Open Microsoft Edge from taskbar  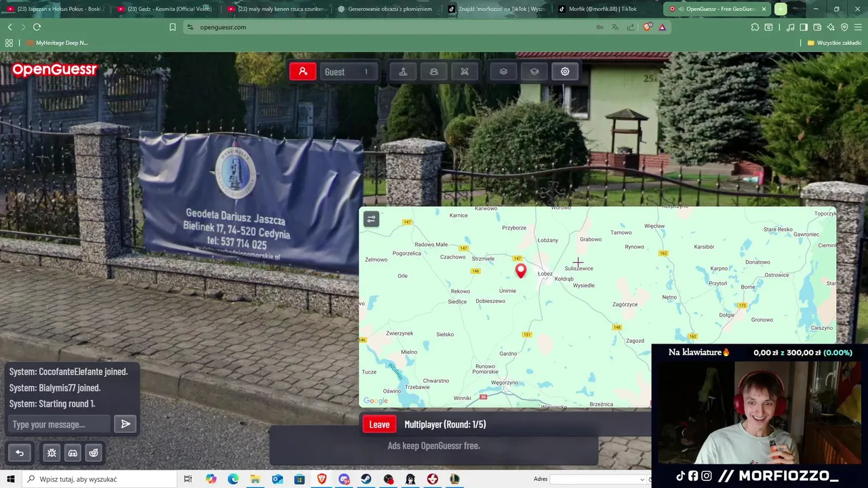233,479
